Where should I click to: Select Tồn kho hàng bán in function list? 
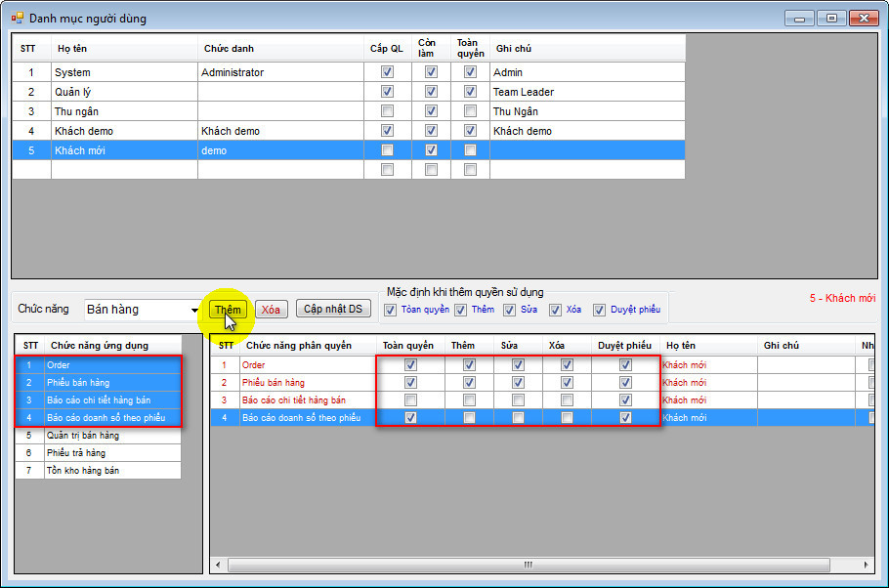coord(112,470)
